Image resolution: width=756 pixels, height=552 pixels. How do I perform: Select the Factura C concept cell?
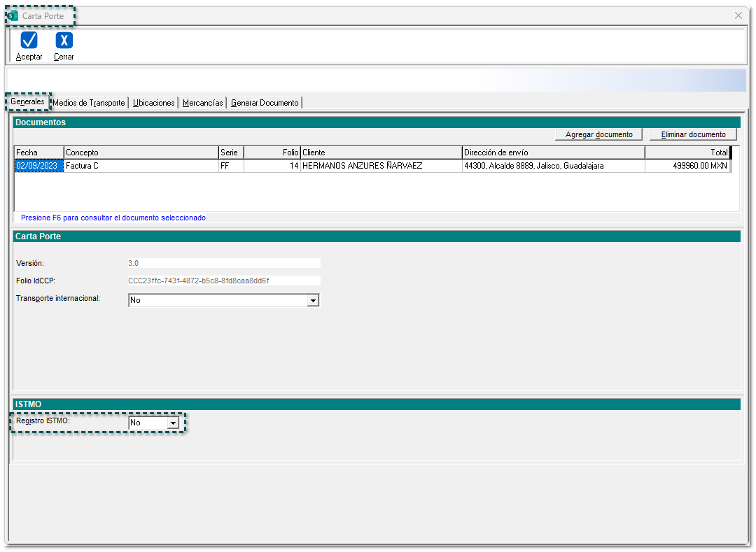(x=141, y=166)
